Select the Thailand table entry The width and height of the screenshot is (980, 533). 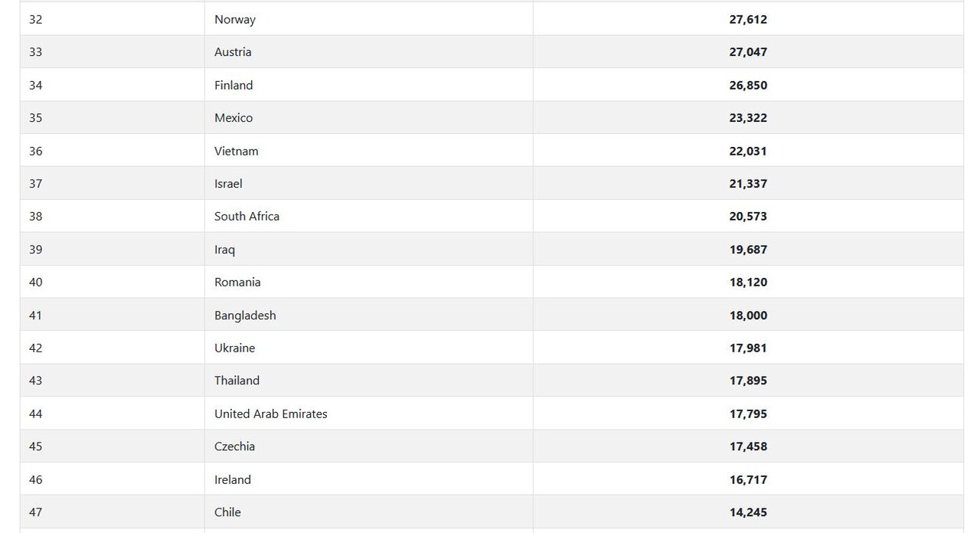coord(237,381)
